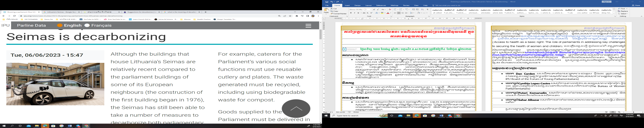This screenshot has height=128, width=644.
Task: Open DICTIONARIES bookmark folder
Action: click(x=30, y=19)
